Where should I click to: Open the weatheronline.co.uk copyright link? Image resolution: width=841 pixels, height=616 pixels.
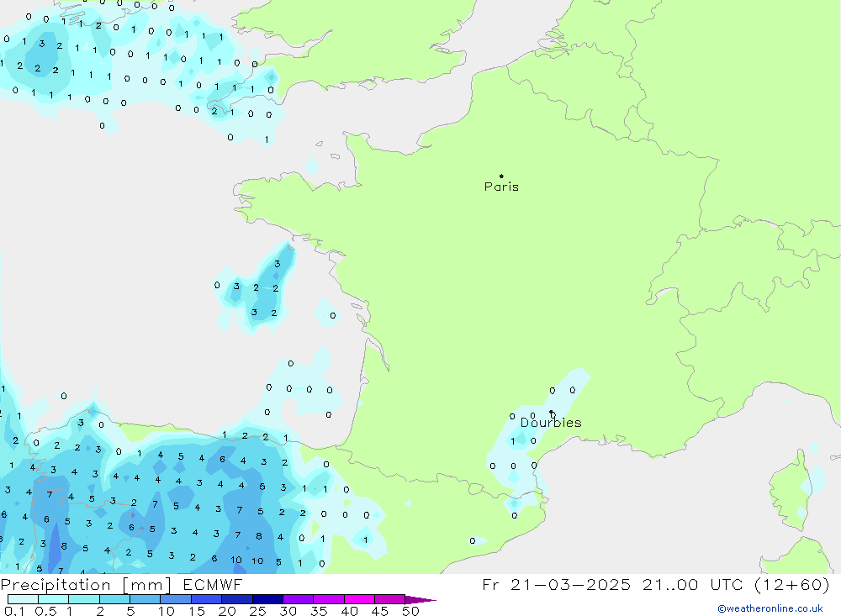770,608
